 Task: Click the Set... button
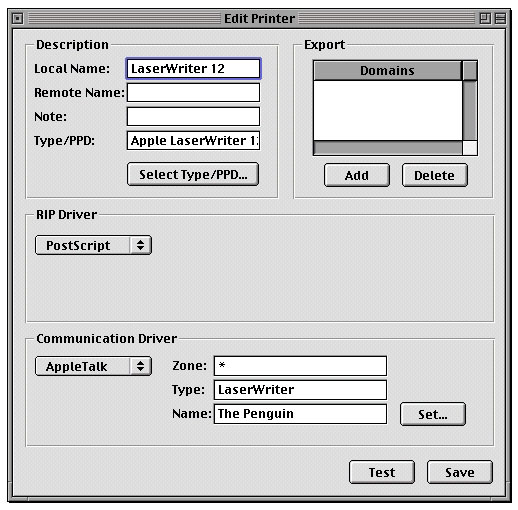433,414
